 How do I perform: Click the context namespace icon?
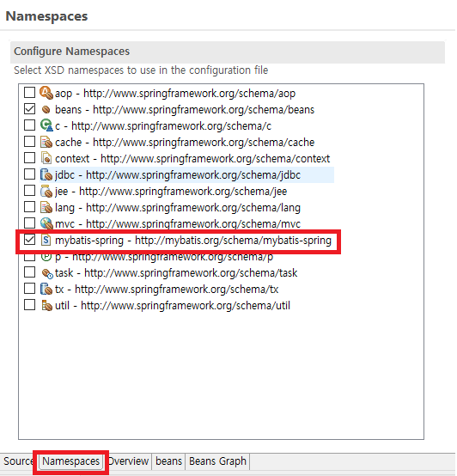(46, 158)
